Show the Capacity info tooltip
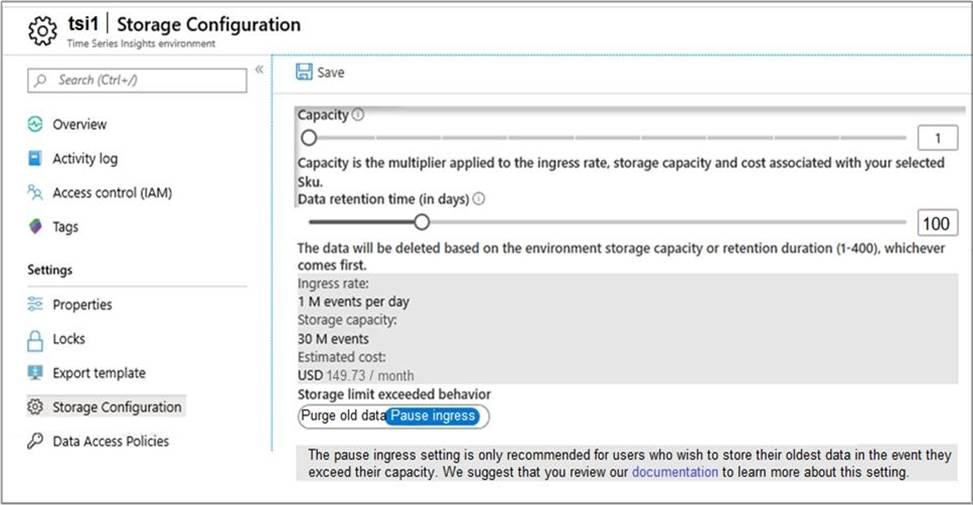This screenshot has height=505, width=973. [x=358, y=115]
